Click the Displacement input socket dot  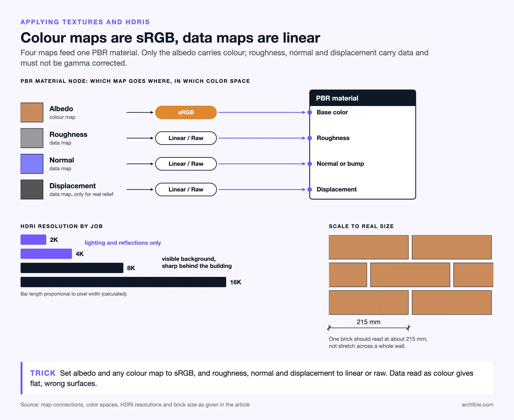(310, 189)
